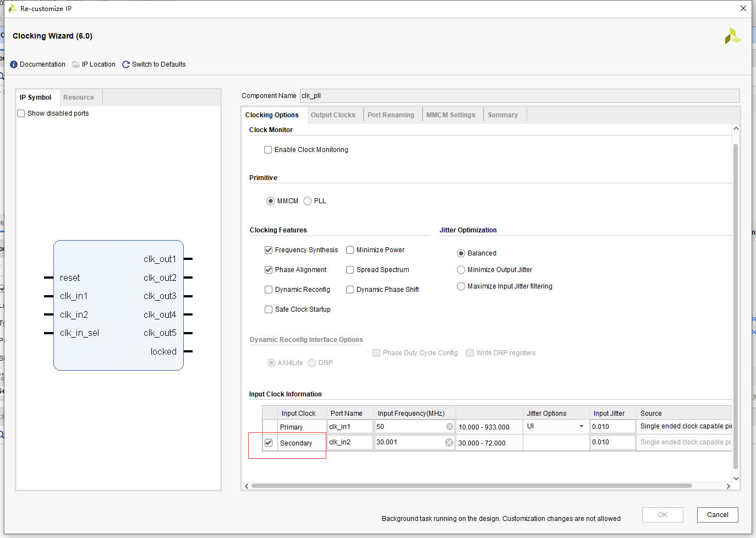The height and width of the screenshot is (538, 756).
Task: Clear the Secondary 30.001 frequency icon
Action: point(449,443)
